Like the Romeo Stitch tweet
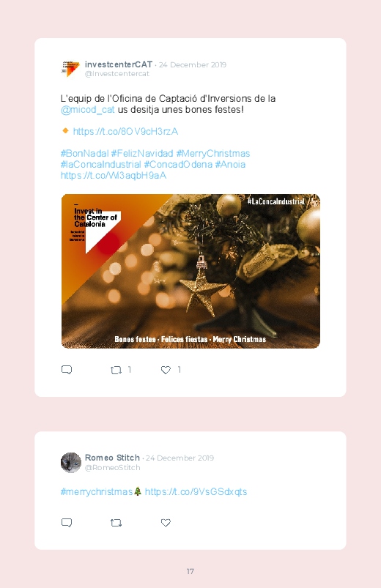 click(166, 523)
